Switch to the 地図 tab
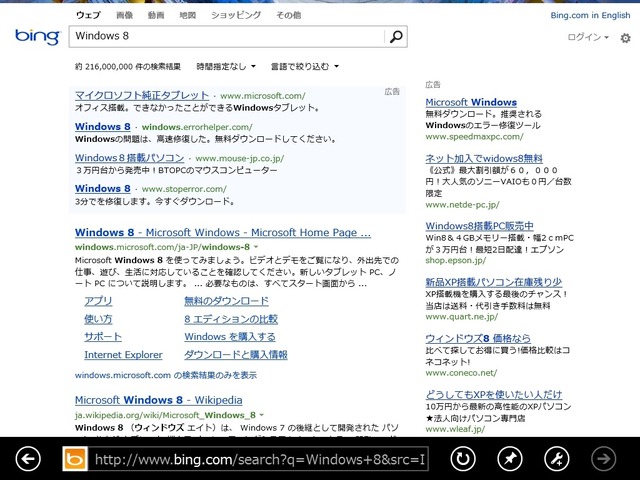Viewport: 640px width, 480px height. (188, 15)
